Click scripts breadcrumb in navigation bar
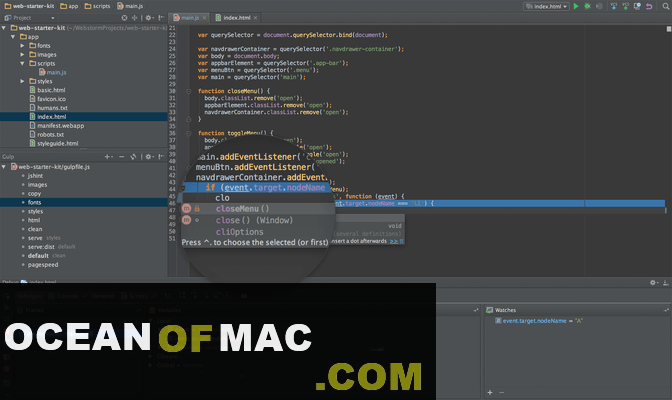Viewport: 672px width, 400px height. 97,6
